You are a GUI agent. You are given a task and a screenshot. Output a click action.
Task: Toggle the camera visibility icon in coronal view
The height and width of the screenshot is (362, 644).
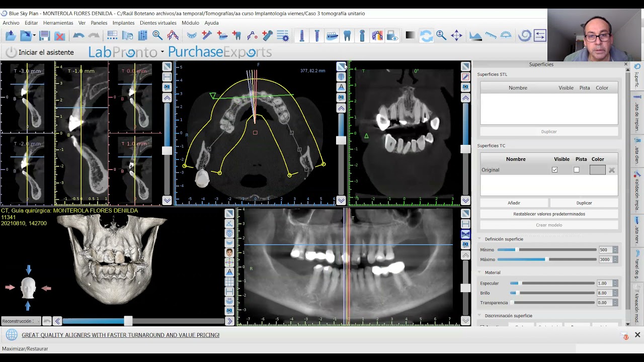tap(465, 87)
